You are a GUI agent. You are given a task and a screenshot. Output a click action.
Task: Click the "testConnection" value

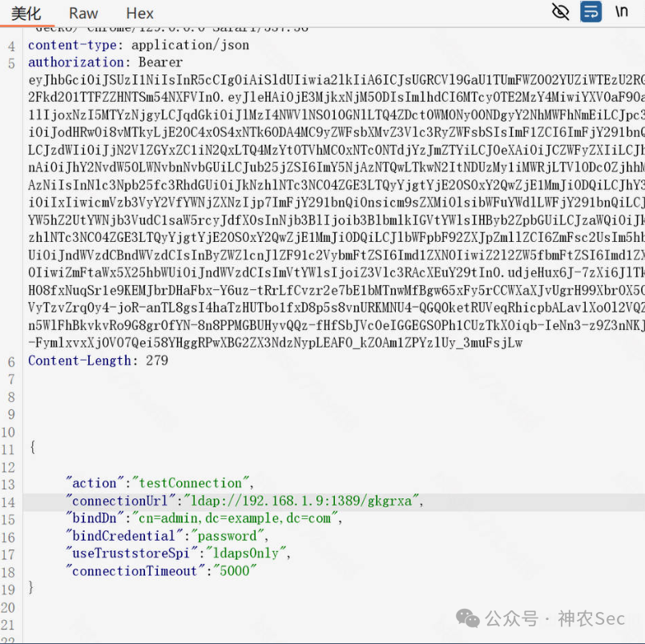[x=191, y=483]
